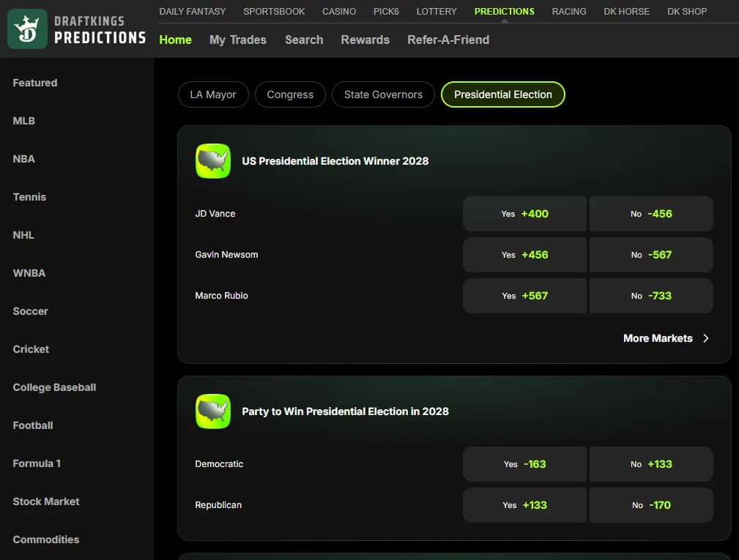This screenshot has height=560, width=739.
Task: Pick No +133 for Democratic
Action: tap(651, 464)
